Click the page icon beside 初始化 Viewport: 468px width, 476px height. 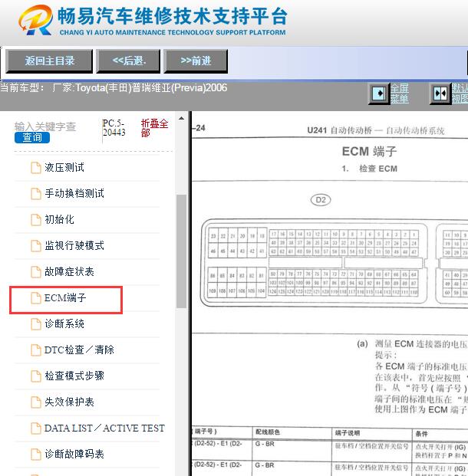coord(36,220)
